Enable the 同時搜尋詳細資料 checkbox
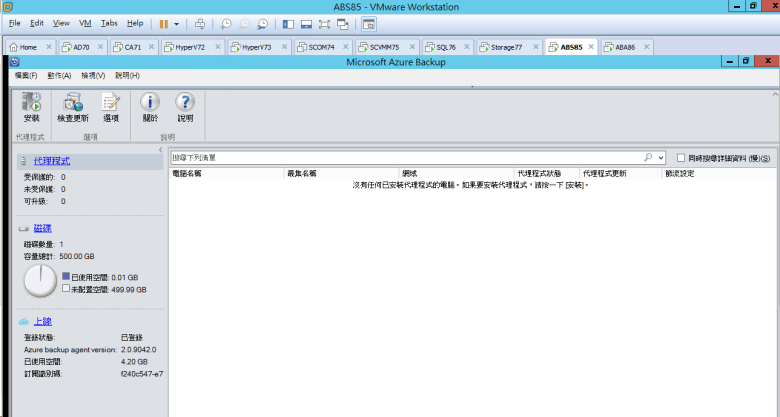Screen dimensions: 780x417 pos(681,158)
